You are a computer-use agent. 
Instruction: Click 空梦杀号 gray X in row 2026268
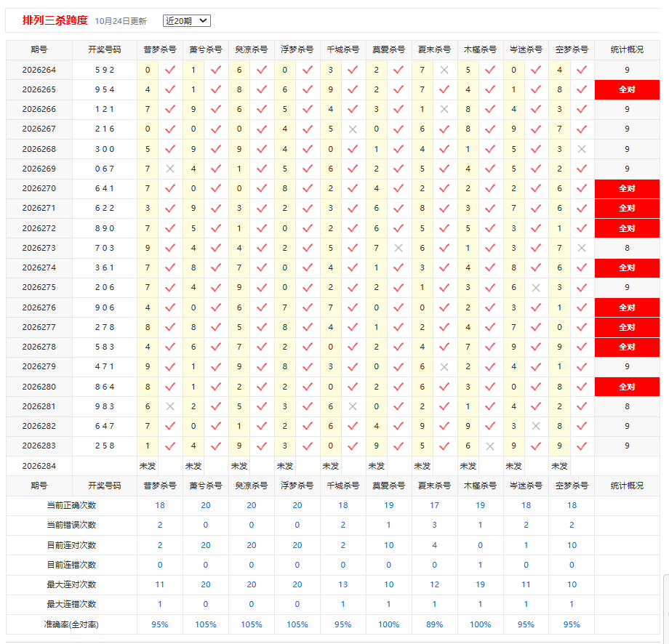coord(582,149)
